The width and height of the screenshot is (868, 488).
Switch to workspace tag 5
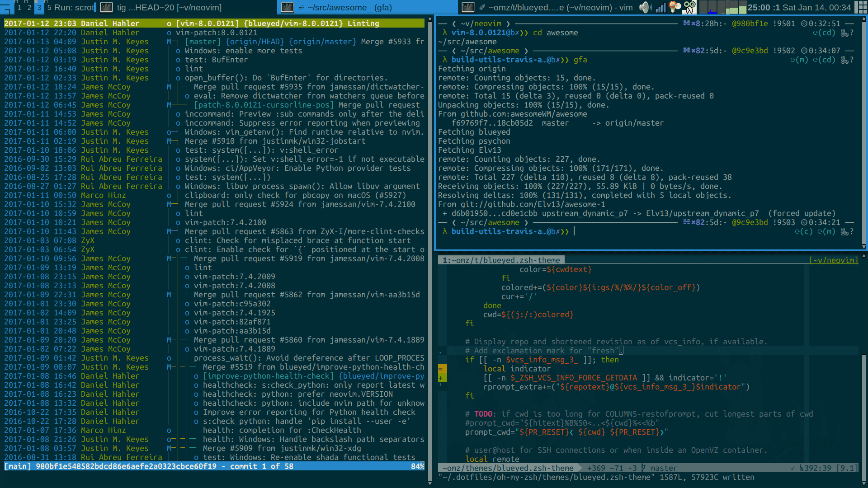tap(49, 7)
